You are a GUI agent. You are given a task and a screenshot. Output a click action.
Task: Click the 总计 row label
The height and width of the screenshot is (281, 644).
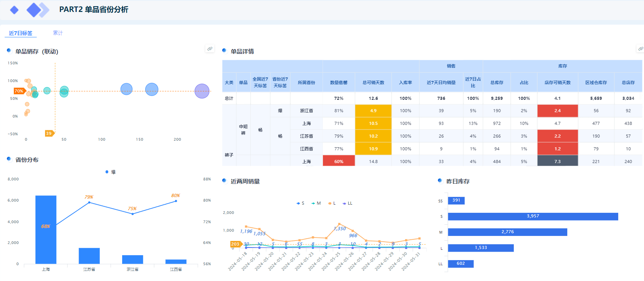click(229, 98)
